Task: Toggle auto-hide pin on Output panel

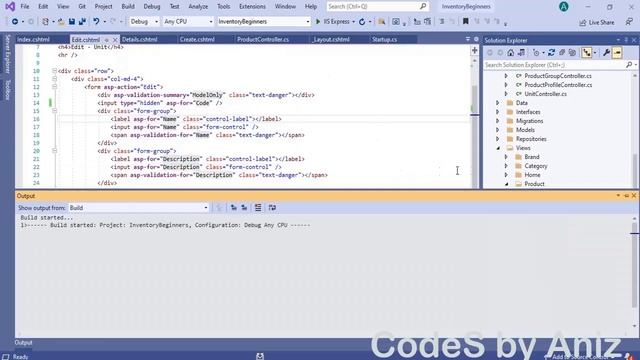Action: pyautogui.click(x=627, y=196)
